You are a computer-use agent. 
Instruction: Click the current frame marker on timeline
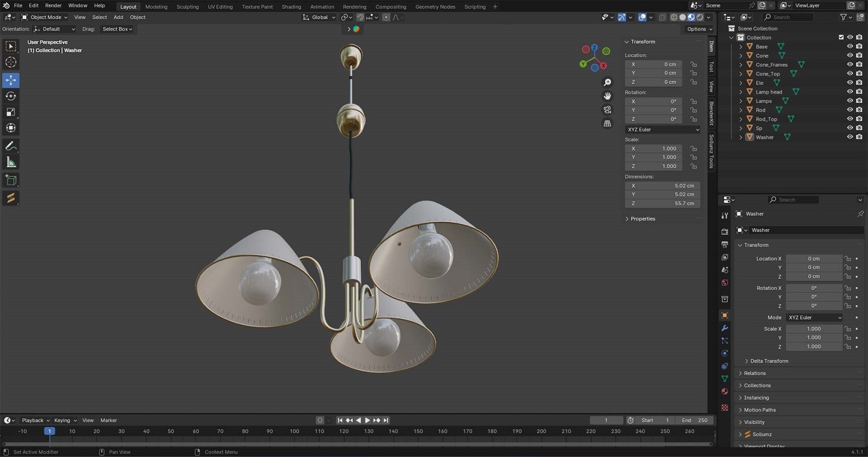(x=49, y=431)
